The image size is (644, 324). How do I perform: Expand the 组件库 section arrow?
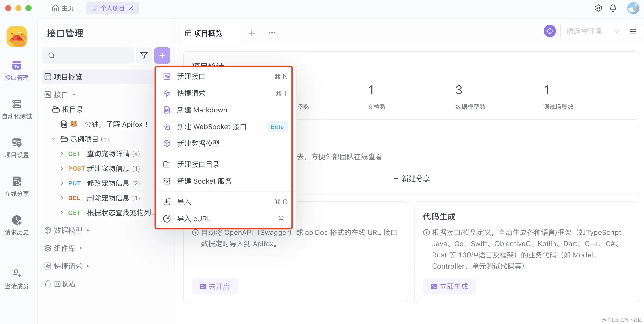pos(81,248)
